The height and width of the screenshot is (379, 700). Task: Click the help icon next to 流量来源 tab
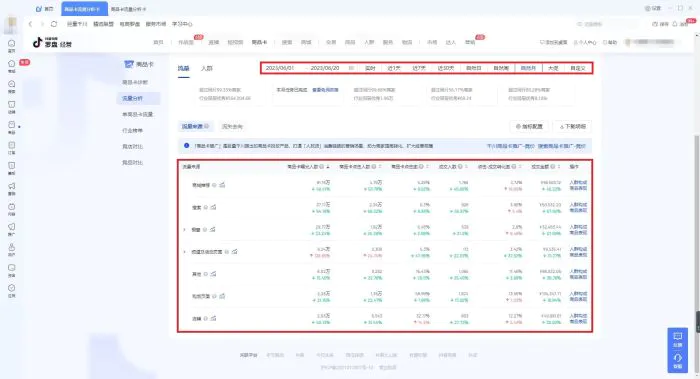tap(207, 126)
